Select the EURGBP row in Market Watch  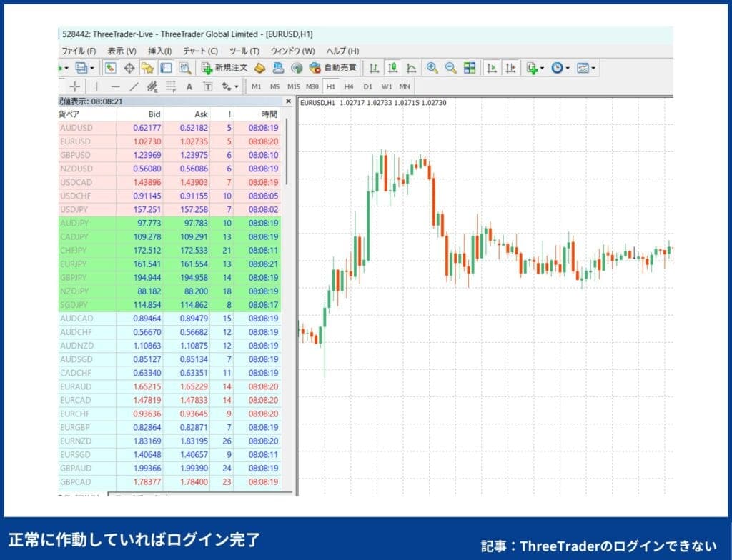coord(170,427)
